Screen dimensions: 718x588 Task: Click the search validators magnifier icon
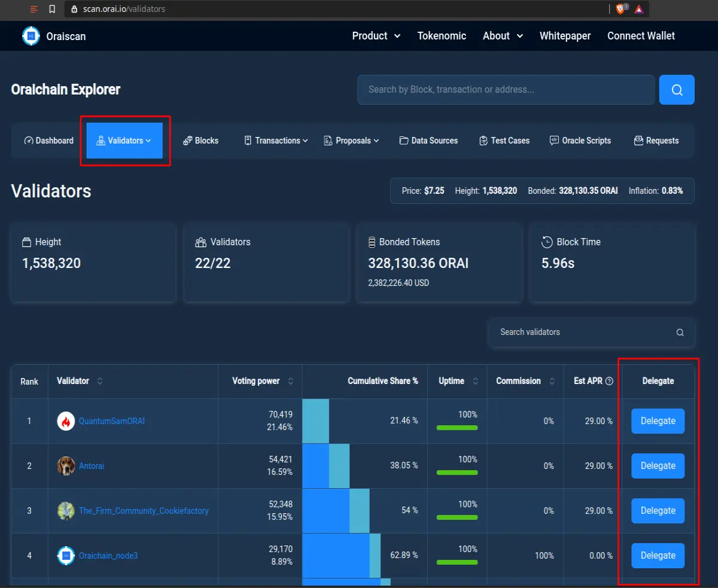(x=680, y=333)
